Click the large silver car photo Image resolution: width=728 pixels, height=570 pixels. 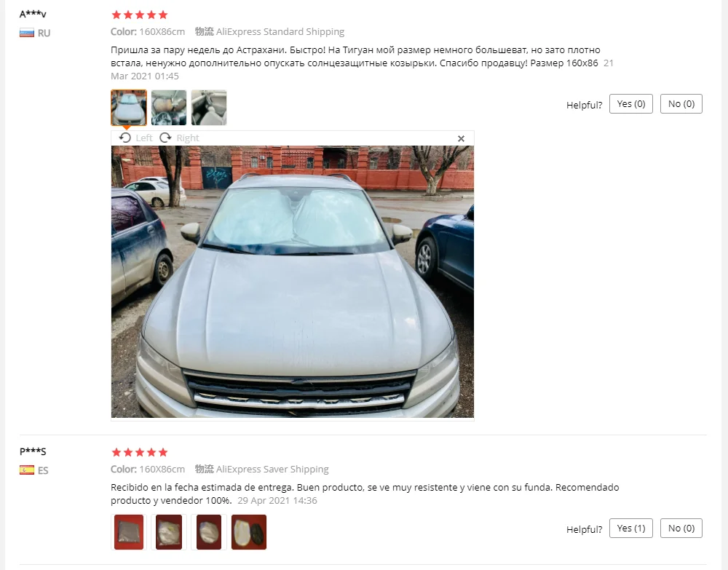(293, 282)
